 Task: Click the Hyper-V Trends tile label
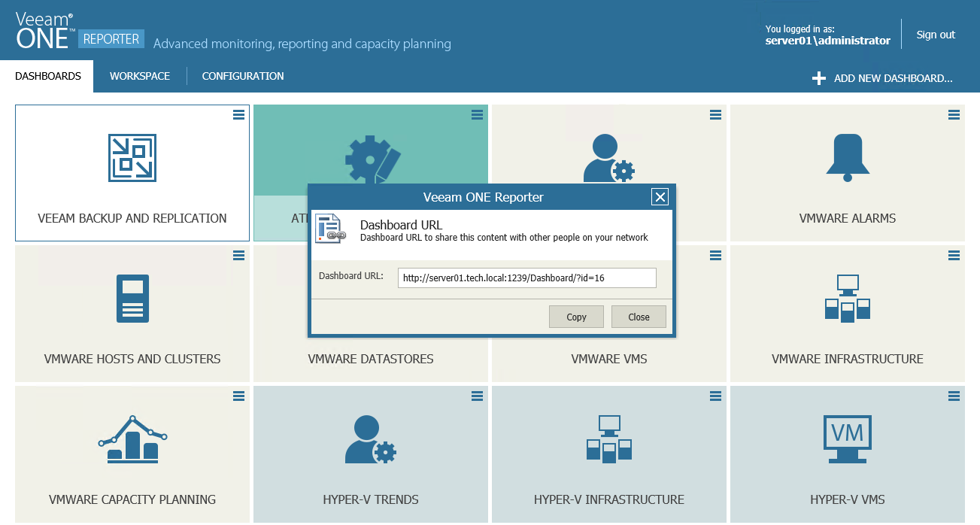click(371, 499)
